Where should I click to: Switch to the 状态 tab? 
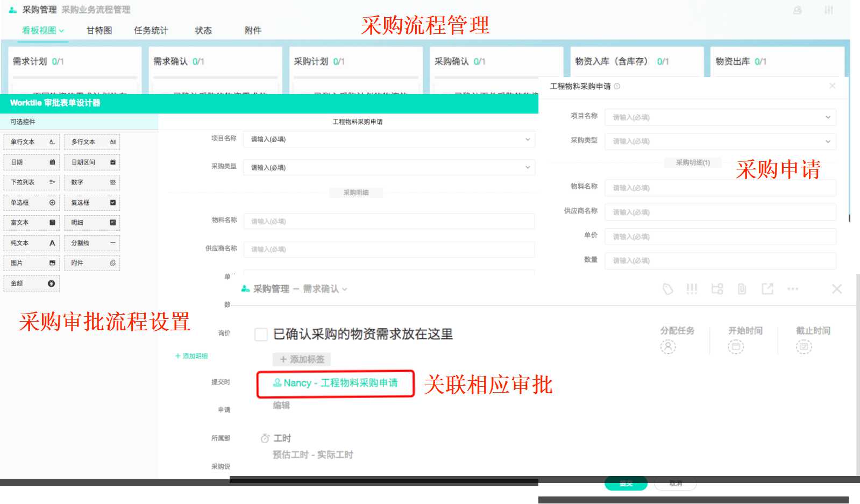click(203, 31)
